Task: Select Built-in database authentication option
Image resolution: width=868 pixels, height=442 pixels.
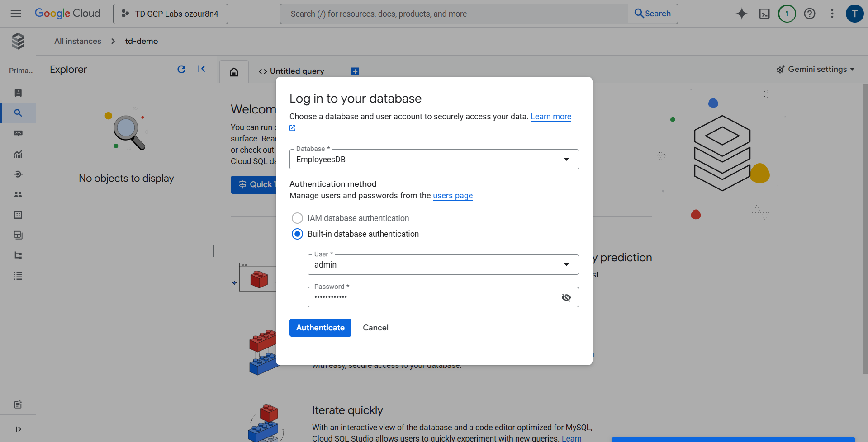Action: click(x=297, y=234)
